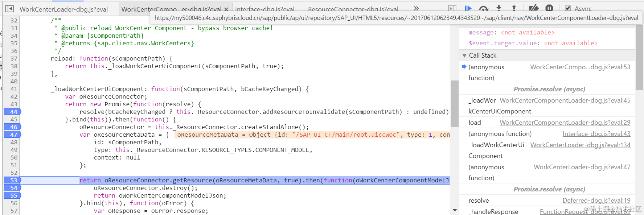Select _loadWorkCenterUiComponent frame at eval:134
Screen dimensions: 644x215
click(548, 150)
